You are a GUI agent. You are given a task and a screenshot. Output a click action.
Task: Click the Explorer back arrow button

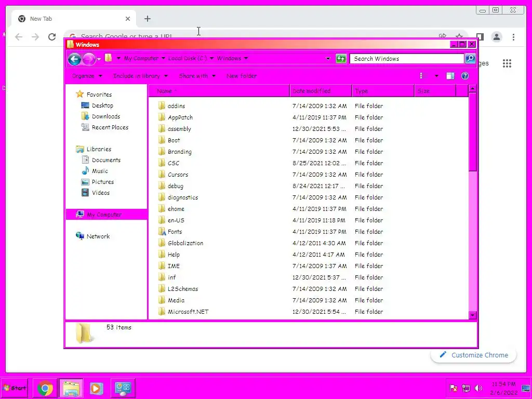74,59
